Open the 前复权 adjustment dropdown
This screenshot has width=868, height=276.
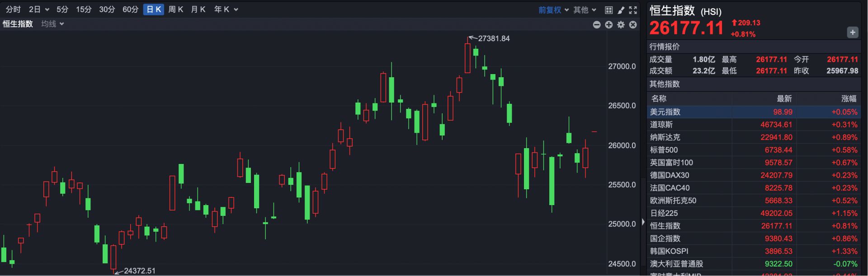[x=553, y=9]
